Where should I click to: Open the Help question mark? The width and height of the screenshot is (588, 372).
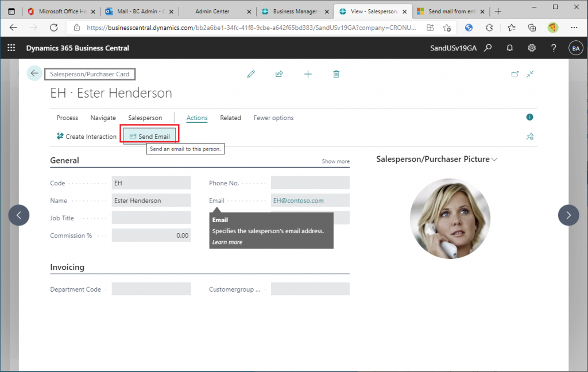tap(554, 48)
